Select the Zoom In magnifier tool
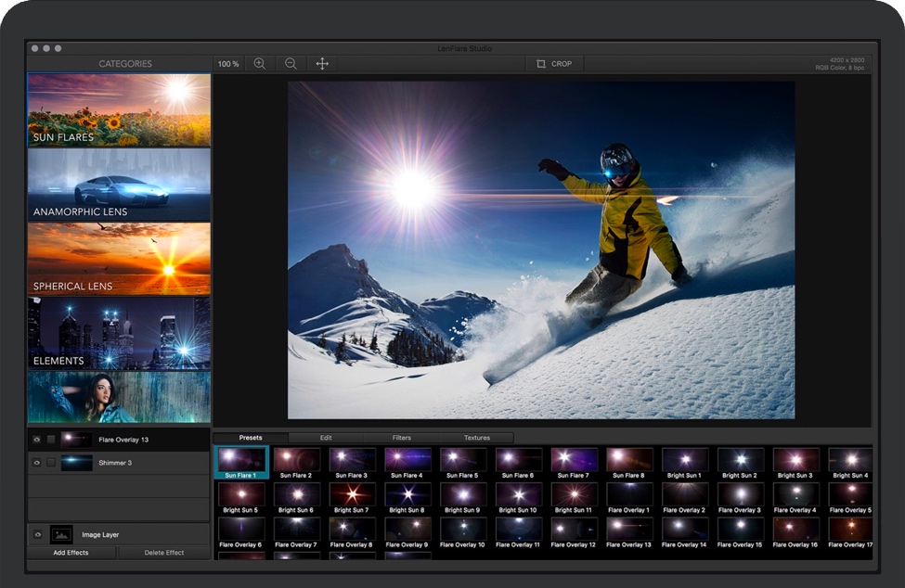The height and width of the screenshot is (588, 905). coord(261,63)
